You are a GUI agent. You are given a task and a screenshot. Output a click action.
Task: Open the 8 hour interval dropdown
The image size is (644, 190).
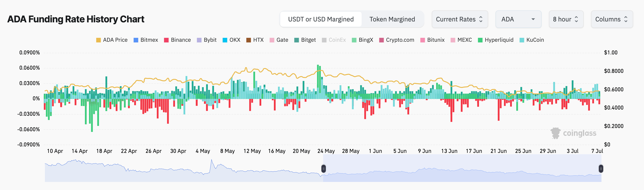pos(566,19)
